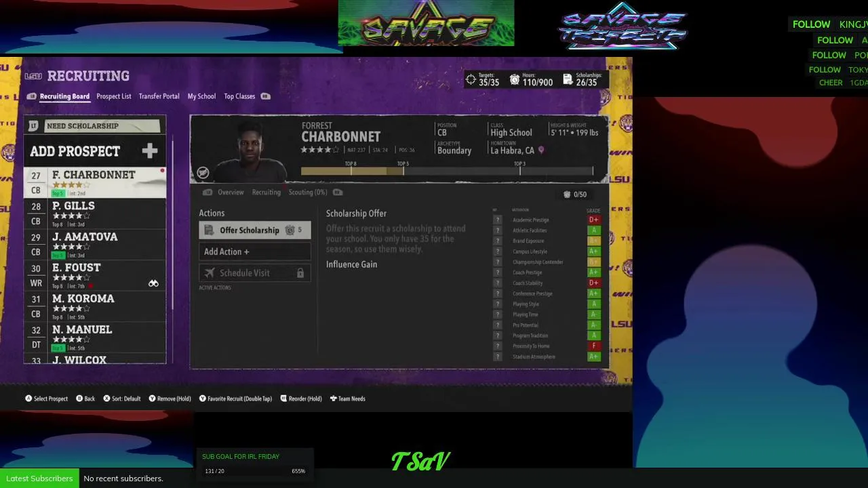
Task: Click the Targets crosshair icon
Action: pyautogui.click(x=471, y=80)
